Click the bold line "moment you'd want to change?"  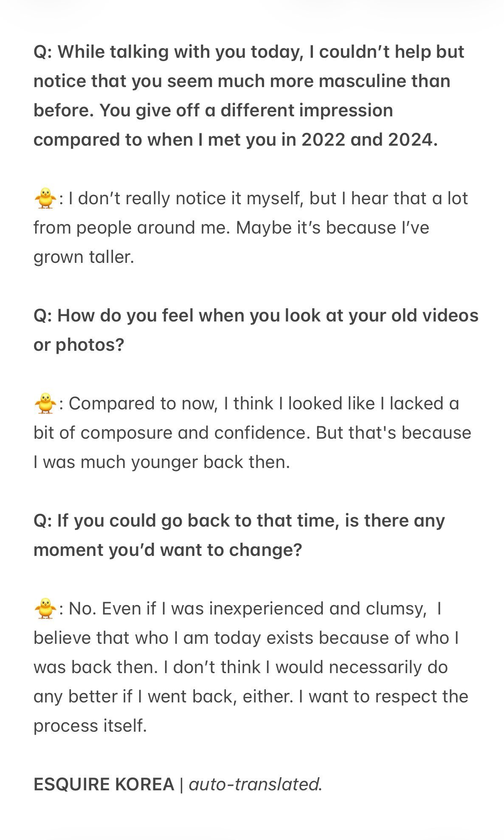tap(168, 550)
